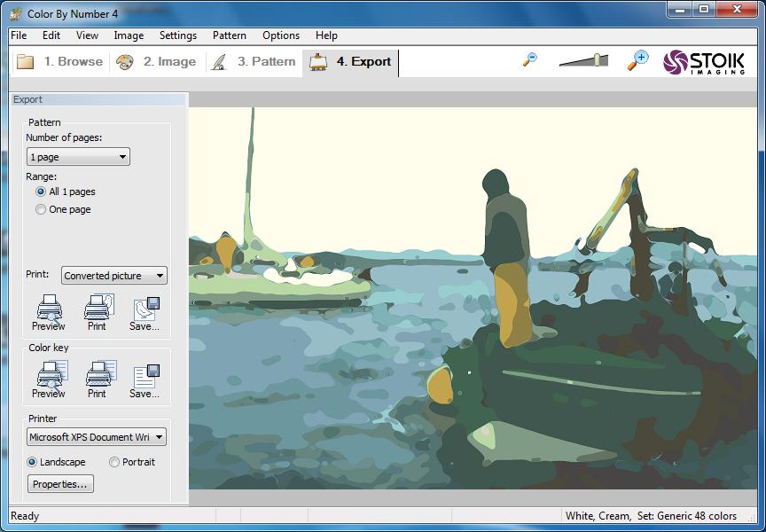
Task: Click the Color key Print icon
Action: pos(101,375)
